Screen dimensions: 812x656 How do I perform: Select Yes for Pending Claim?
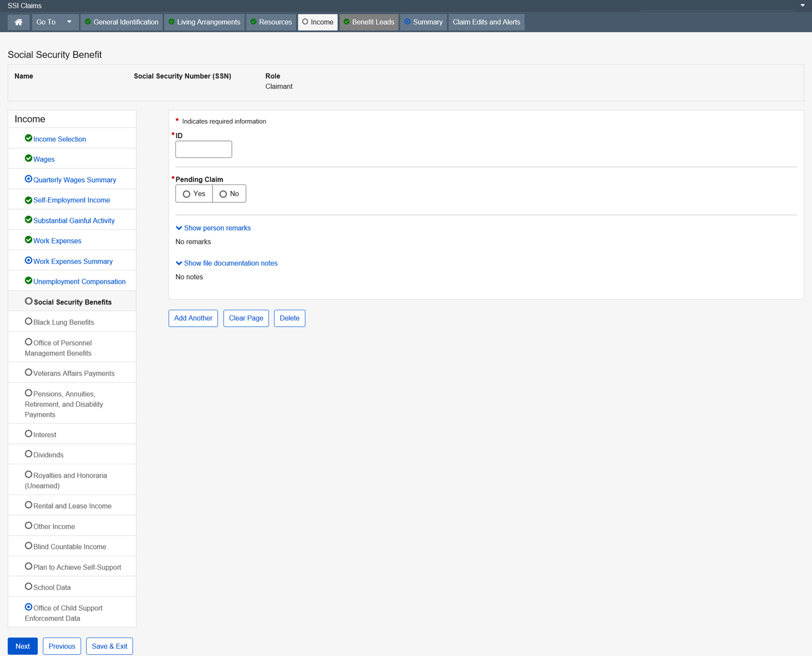[187, 194]
